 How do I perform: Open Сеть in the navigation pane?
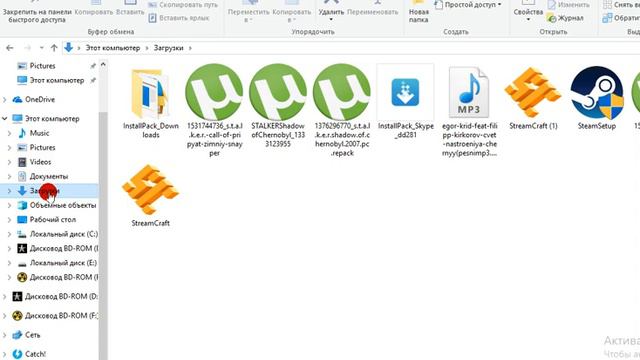click(32, 335)
